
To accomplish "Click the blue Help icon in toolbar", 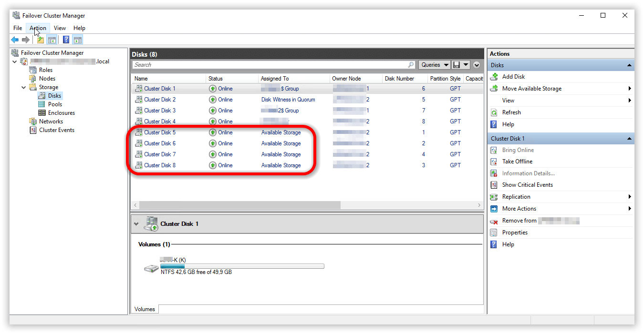I will pyautogui.click(x=66, y=40).
